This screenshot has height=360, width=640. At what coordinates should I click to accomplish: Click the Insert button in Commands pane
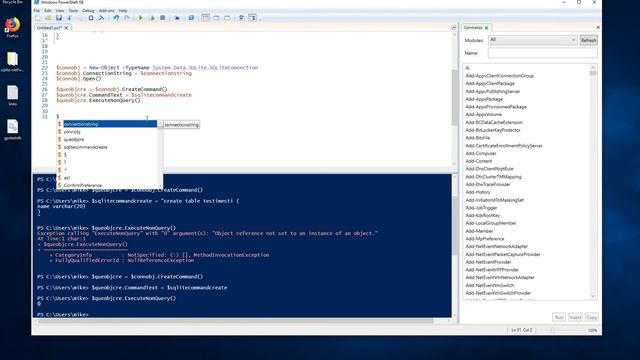coord(575,317)
